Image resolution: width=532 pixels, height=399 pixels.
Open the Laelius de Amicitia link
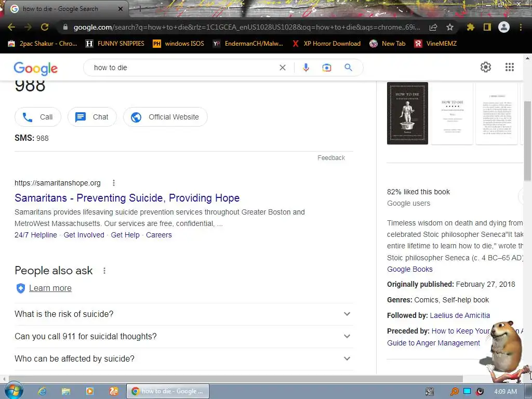[460, 315]
